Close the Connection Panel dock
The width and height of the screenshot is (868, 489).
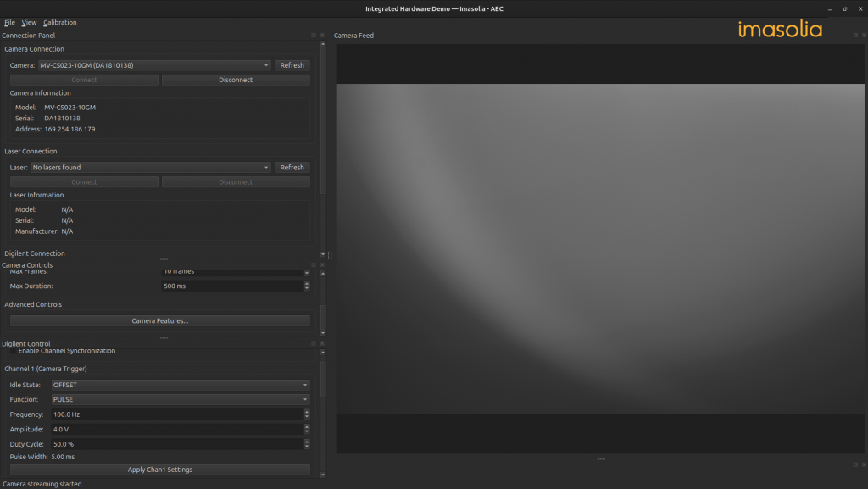(322, 36)
